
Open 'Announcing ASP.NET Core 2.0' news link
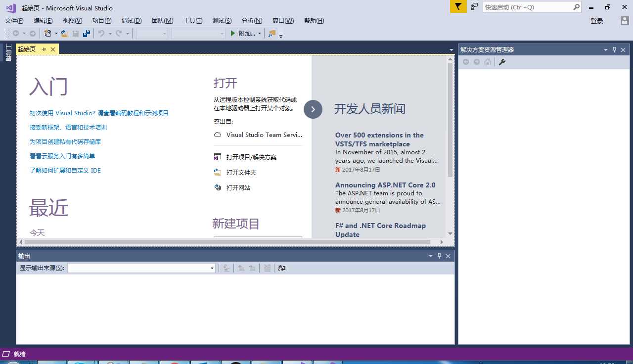point(385,185)
